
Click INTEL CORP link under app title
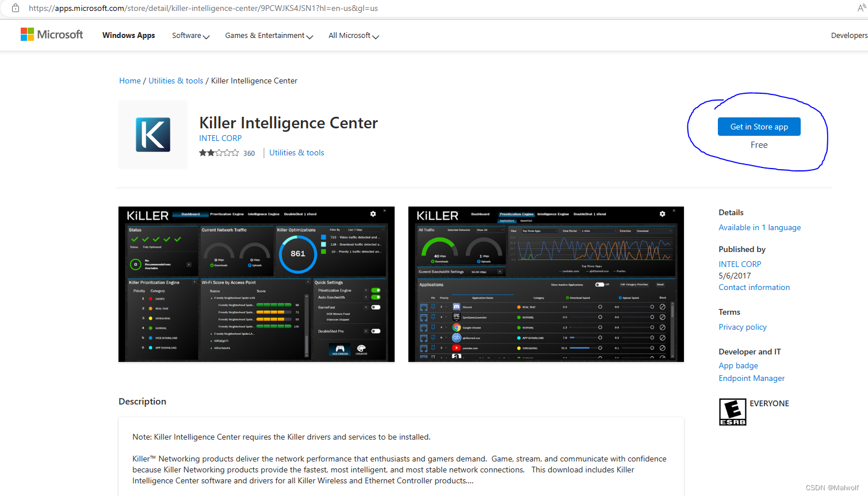[x=220, y=138]
